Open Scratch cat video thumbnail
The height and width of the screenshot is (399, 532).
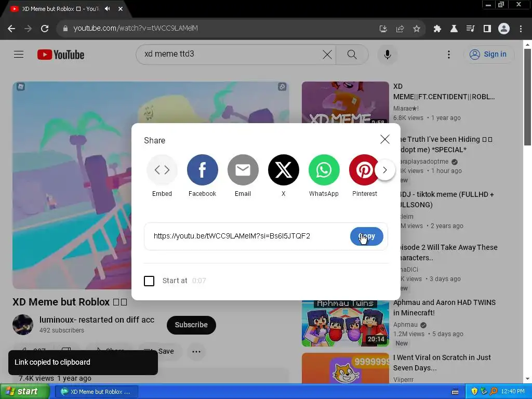(x=345, y=368)
